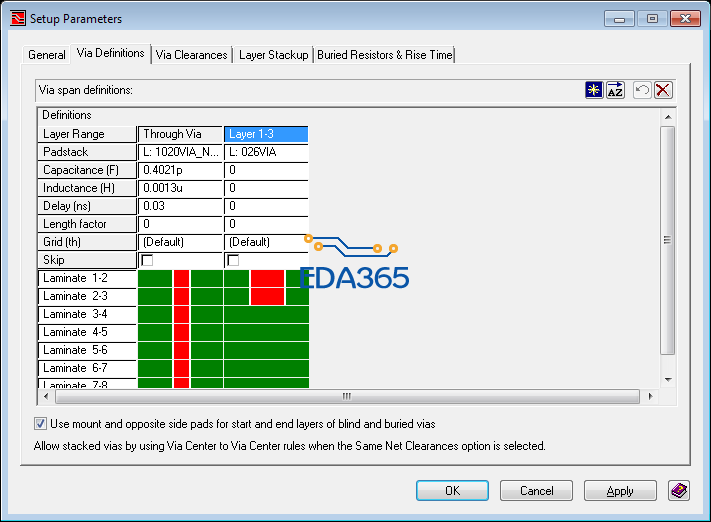Select the Laminate 6-7 row header
711x522 pixels.
87,368
